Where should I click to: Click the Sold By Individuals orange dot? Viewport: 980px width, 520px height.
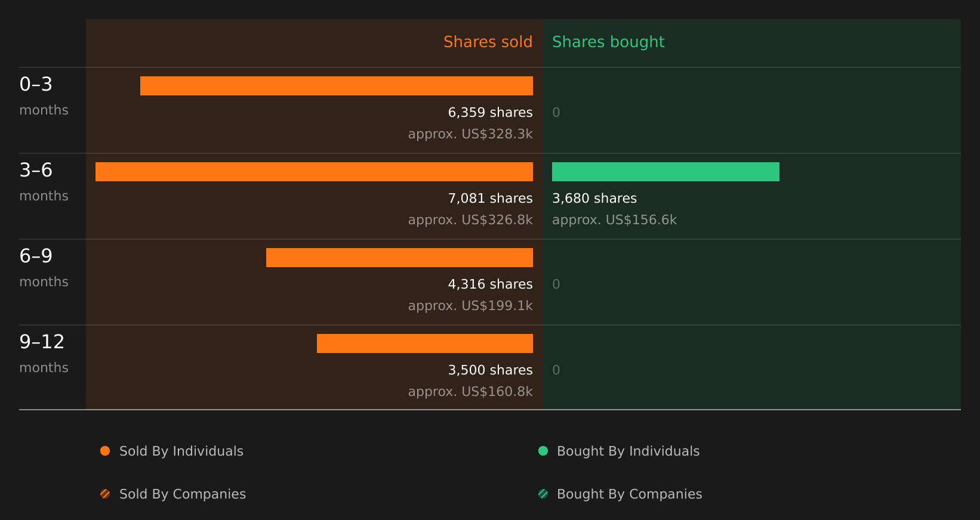point(105,451)
